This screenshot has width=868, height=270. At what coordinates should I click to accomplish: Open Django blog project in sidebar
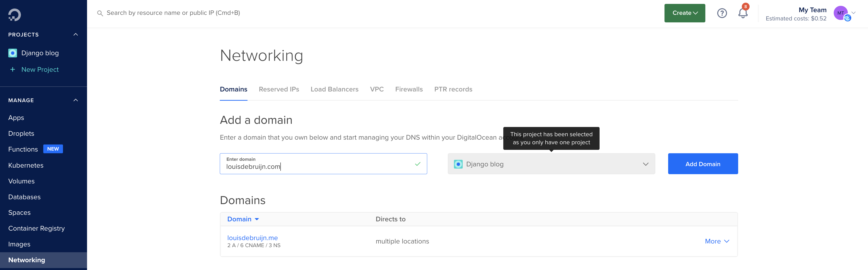tap(40, 53)
